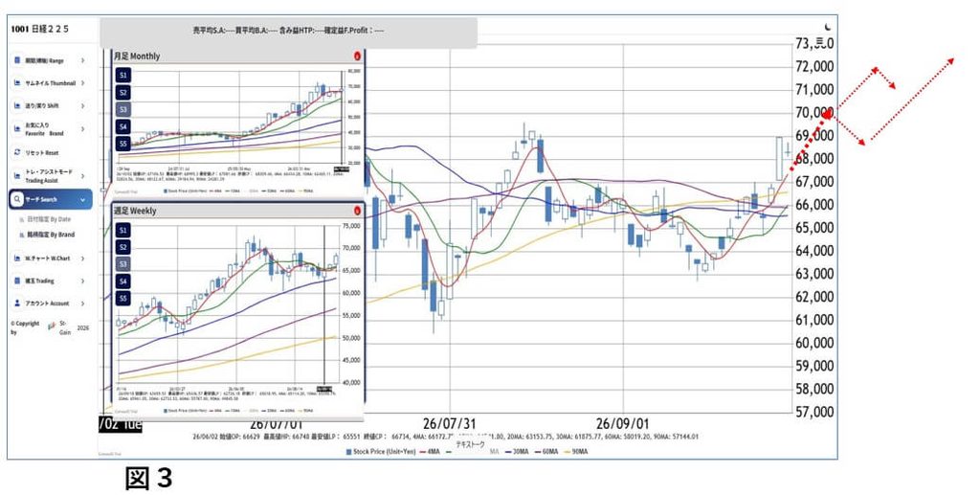Expand the Shift menu chevron
980x495 pixels.
pos(82,105)
